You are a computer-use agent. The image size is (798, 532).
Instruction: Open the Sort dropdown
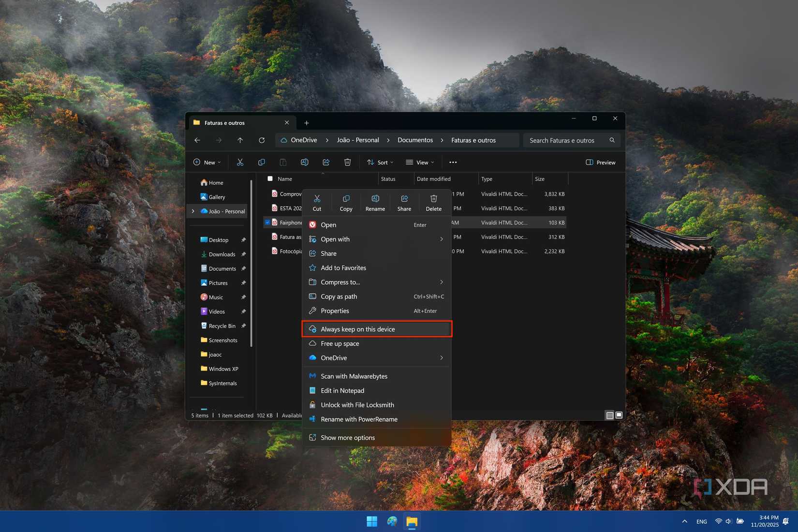[x=380, y=162]
